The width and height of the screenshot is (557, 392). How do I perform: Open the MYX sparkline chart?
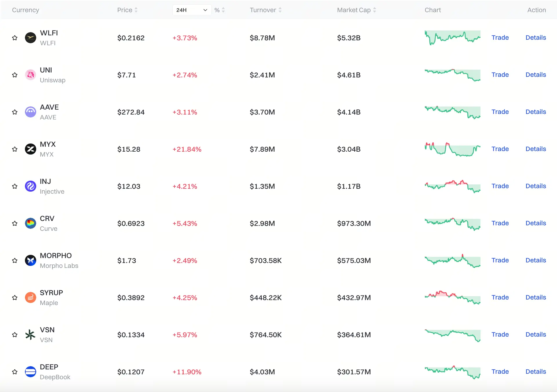(452, 149)
